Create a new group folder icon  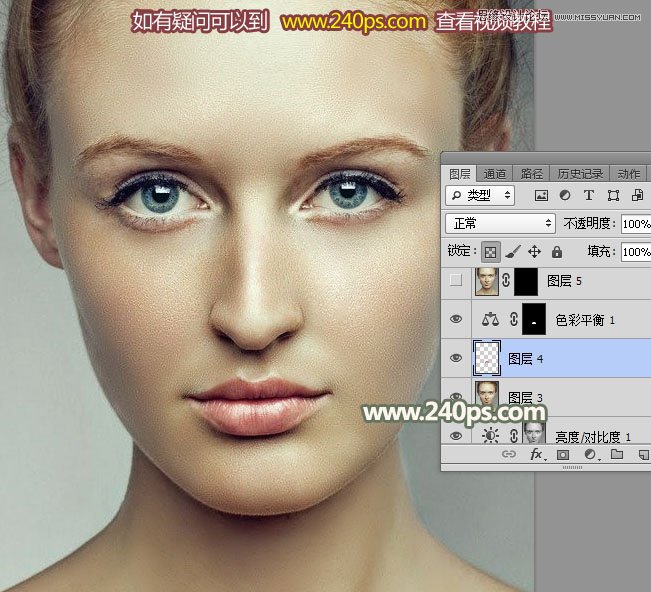click(616, 454)
